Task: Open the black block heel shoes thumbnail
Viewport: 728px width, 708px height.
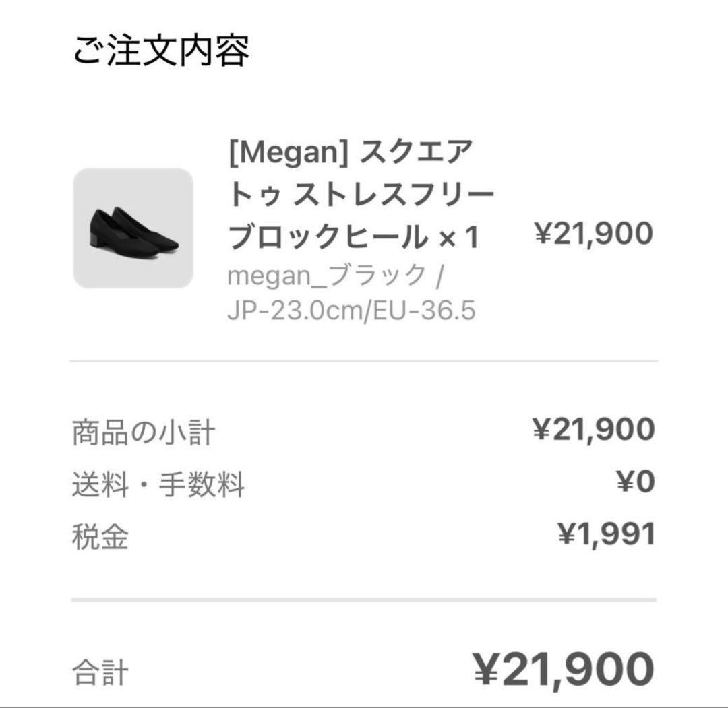Action: 133,228
